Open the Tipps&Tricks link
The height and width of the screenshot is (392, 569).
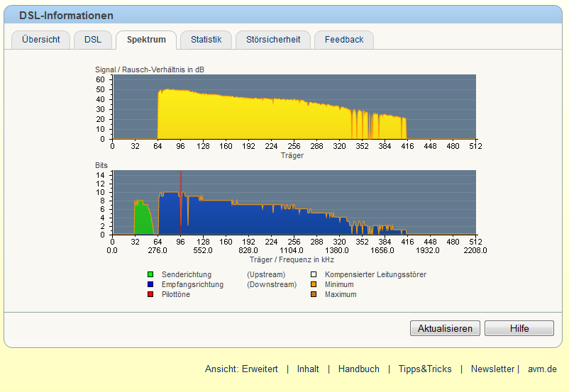point(425,369)
